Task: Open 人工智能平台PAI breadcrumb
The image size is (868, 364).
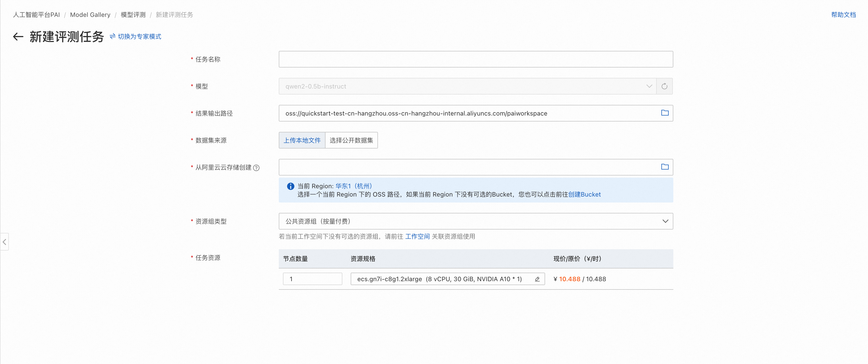Action: pos(36,15)
